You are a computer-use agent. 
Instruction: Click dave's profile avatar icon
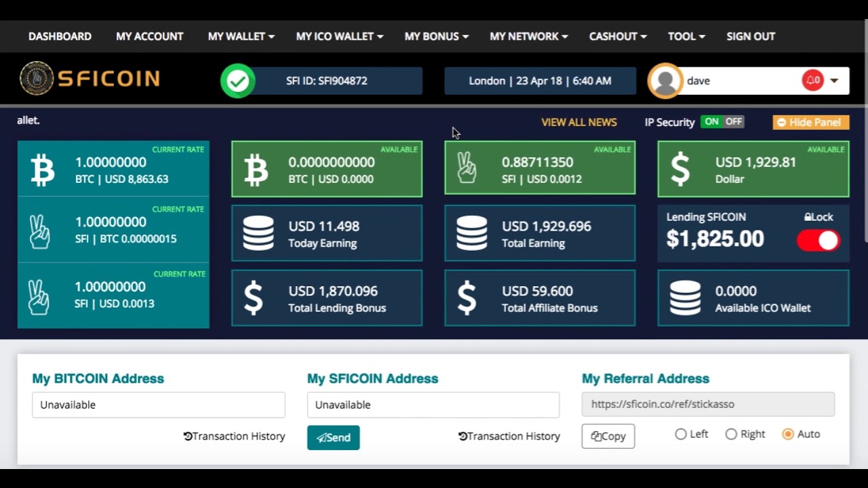click(x=665, y=81)
